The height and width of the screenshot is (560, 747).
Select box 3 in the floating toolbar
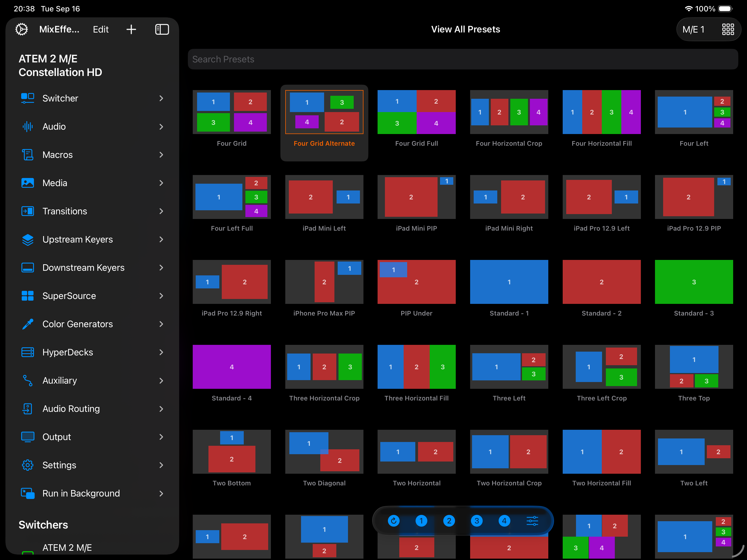pos(476,521)
